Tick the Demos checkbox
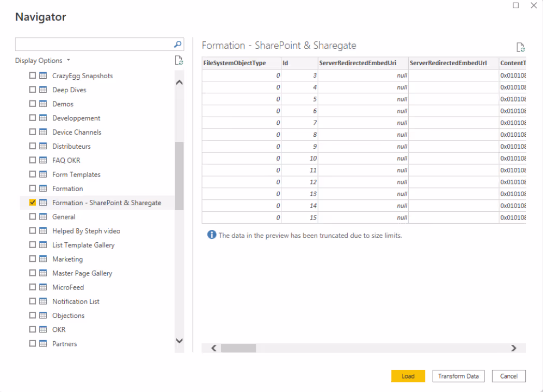Screen dimensions: 543x392 (x=33, y=104)
